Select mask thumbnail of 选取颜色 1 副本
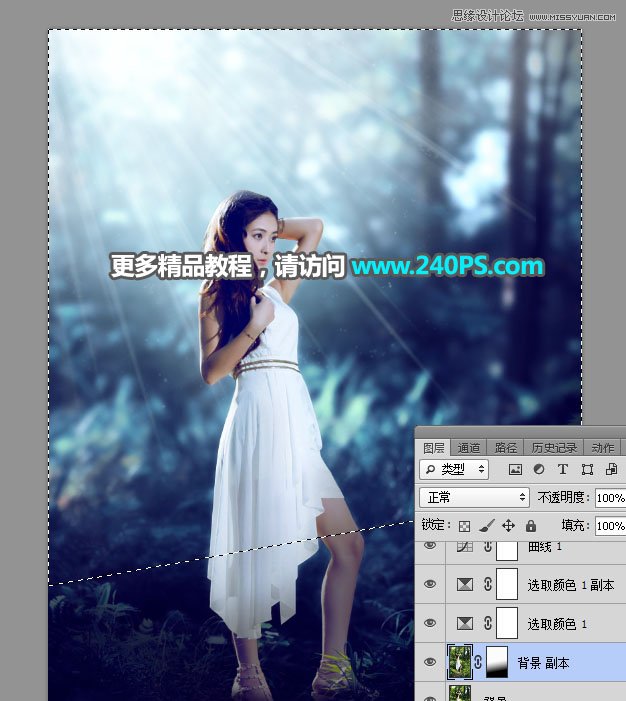This screenshot has height=701, width=626. coord(507,584)
